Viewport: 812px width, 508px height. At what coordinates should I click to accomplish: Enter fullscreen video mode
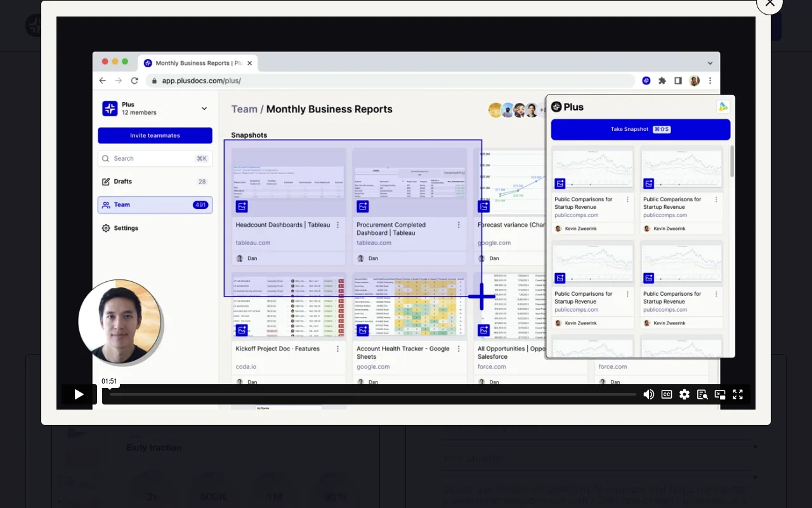[x=738, y=394]
